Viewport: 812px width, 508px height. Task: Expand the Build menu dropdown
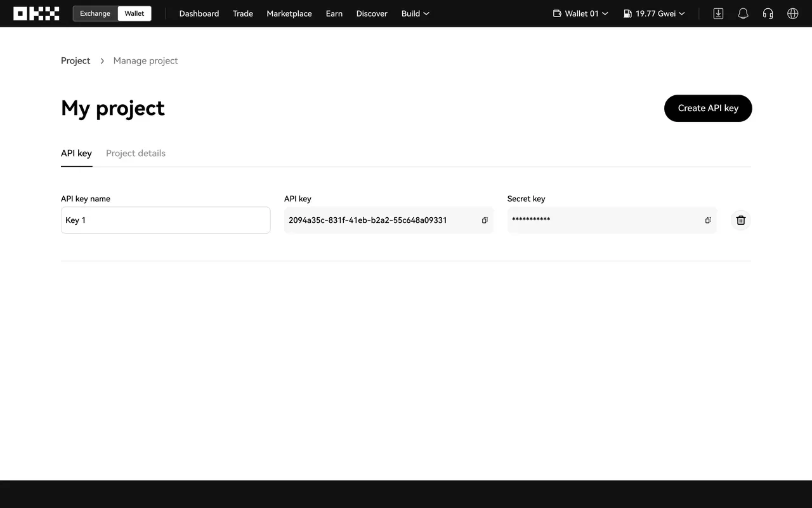tap(415, 13)
